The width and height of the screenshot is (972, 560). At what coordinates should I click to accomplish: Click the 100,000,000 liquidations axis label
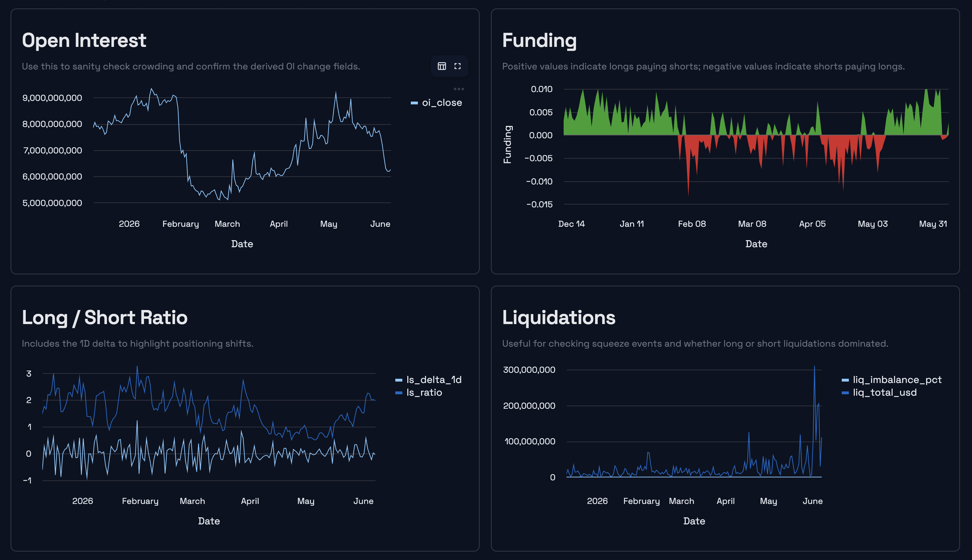coord(530,441)
